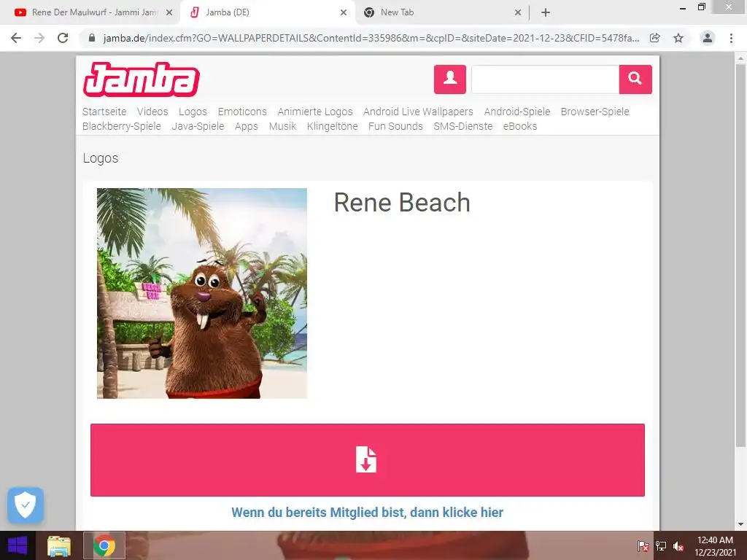Share this page icon in address bar
747x560 pixels.
655,38
